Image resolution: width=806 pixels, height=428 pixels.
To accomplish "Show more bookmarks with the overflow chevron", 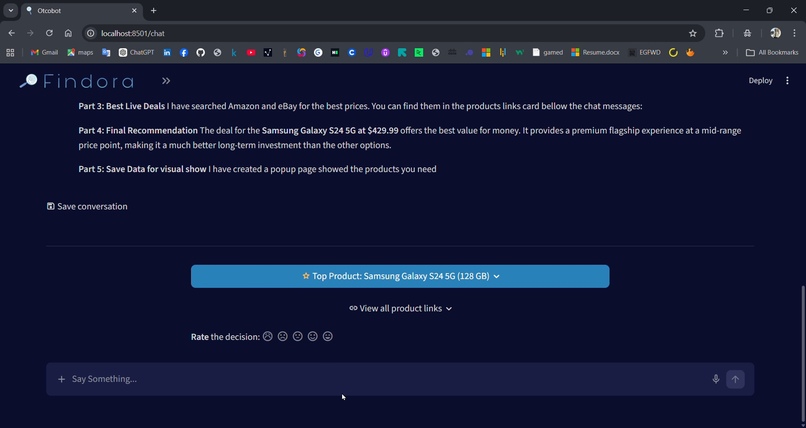I will [x=725, y=52].
